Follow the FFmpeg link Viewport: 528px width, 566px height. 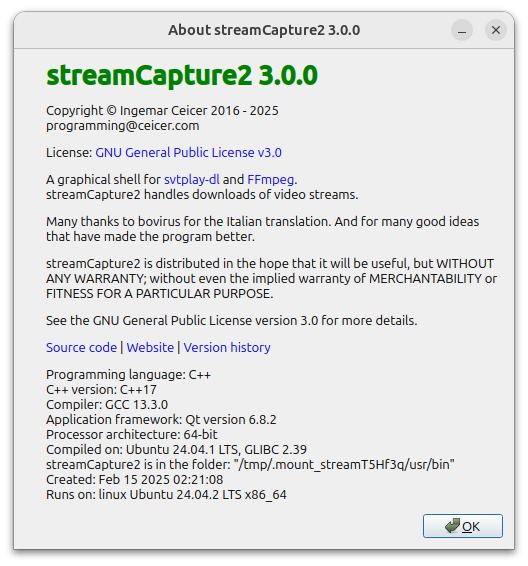click(271, 179)
